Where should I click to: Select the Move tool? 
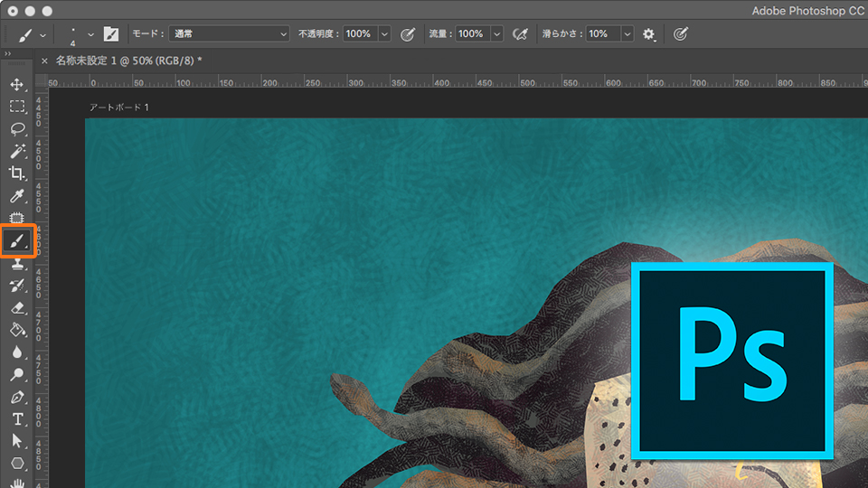[x=17, y=84]
